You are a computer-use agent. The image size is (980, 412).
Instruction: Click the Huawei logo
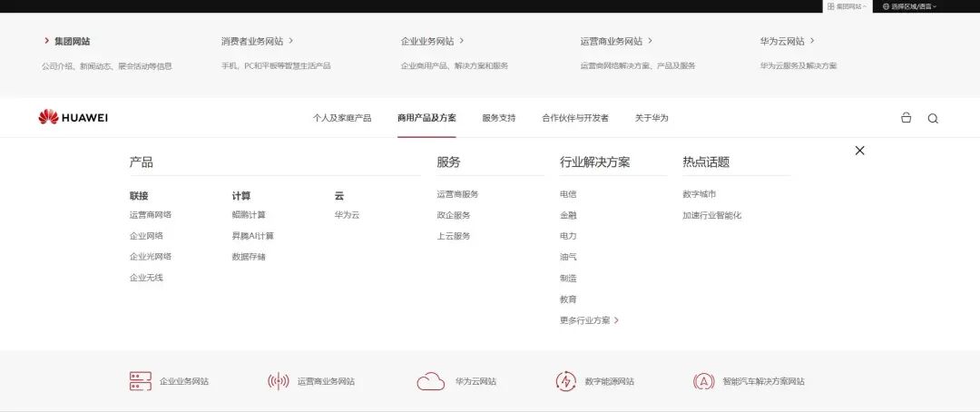(73, 118)
